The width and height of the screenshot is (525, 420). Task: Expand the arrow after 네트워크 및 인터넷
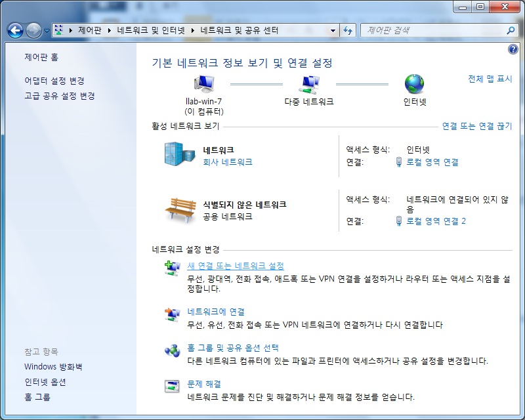click(193, 30)
